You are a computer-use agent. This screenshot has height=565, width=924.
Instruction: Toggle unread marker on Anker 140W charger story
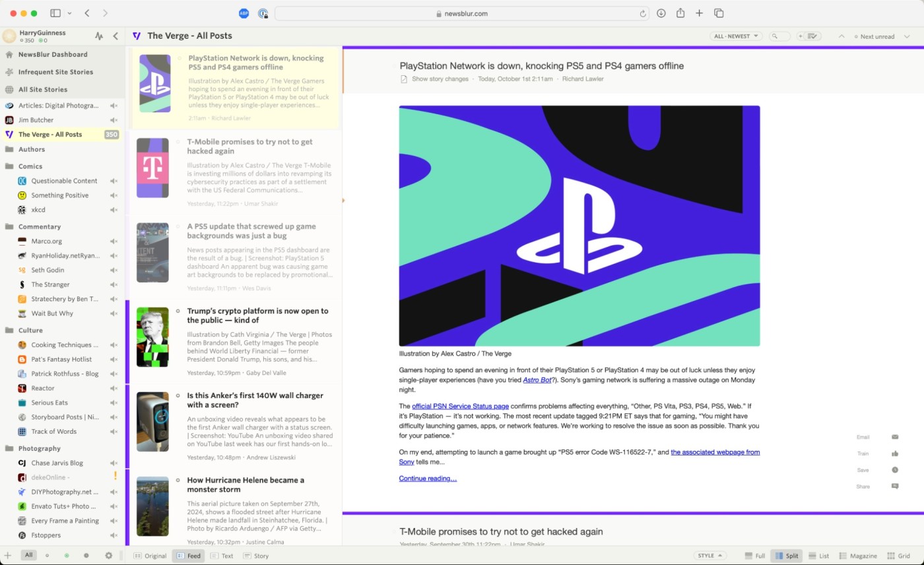[x=178, y=395]
